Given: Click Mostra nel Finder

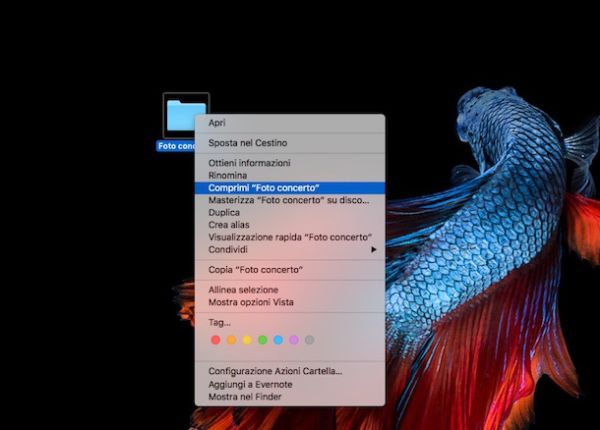Looking at the screenshot, I should [244, 397].
